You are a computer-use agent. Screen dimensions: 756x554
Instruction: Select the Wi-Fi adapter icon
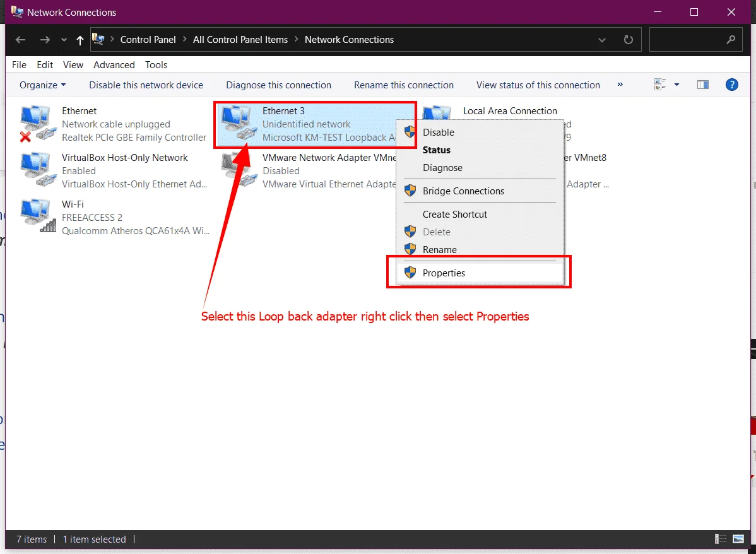pyautogui.click(x=38, y=216)
